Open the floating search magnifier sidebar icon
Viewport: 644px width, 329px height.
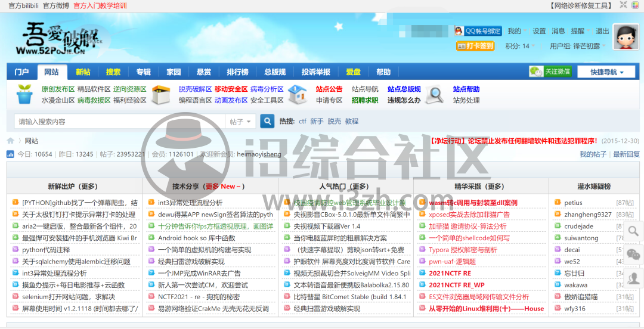[x=633, y=231]
